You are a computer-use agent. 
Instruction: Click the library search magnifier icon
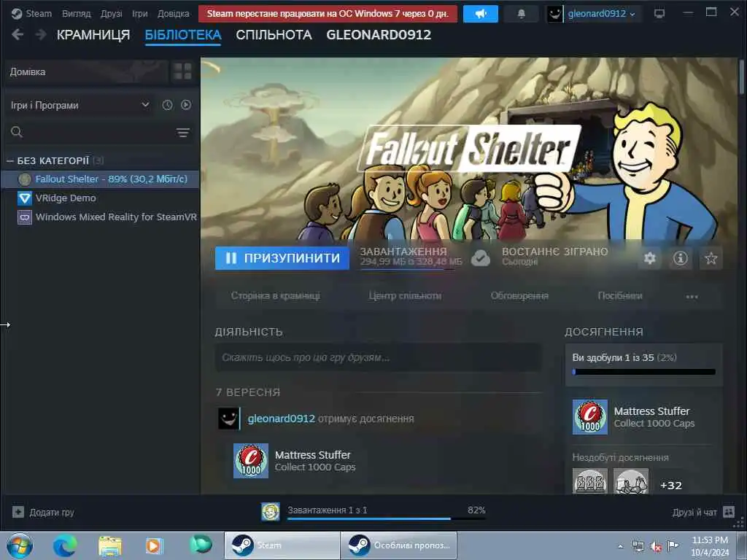[17, 132]
